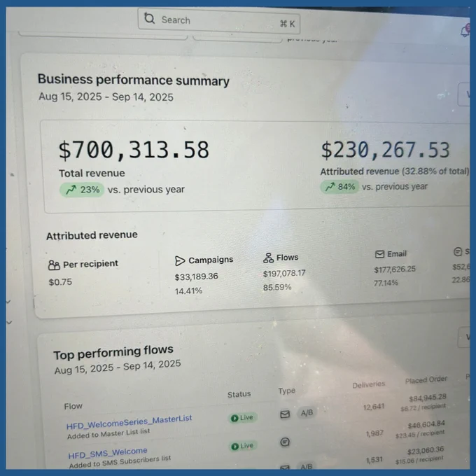476x476 pixels.
Task: Click the Email $177,626.25 value
Action: pos(395,269)
